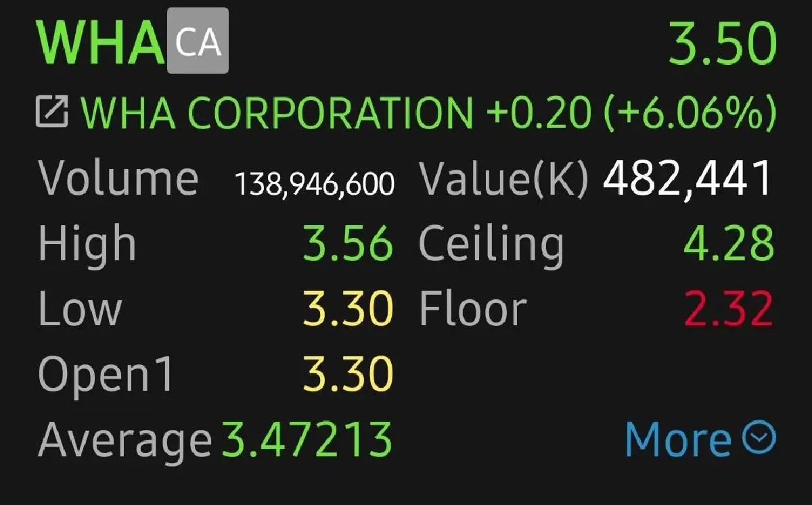
Task: Select the Floor price 2.32
Action: pyautogui.click(x=728, y=309)
